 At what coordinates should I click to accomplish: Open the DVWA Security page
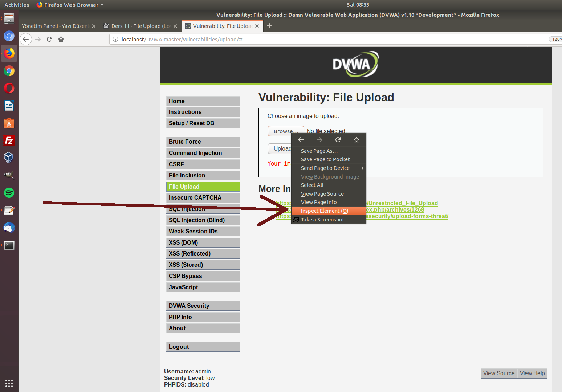[x=203, y=306]
